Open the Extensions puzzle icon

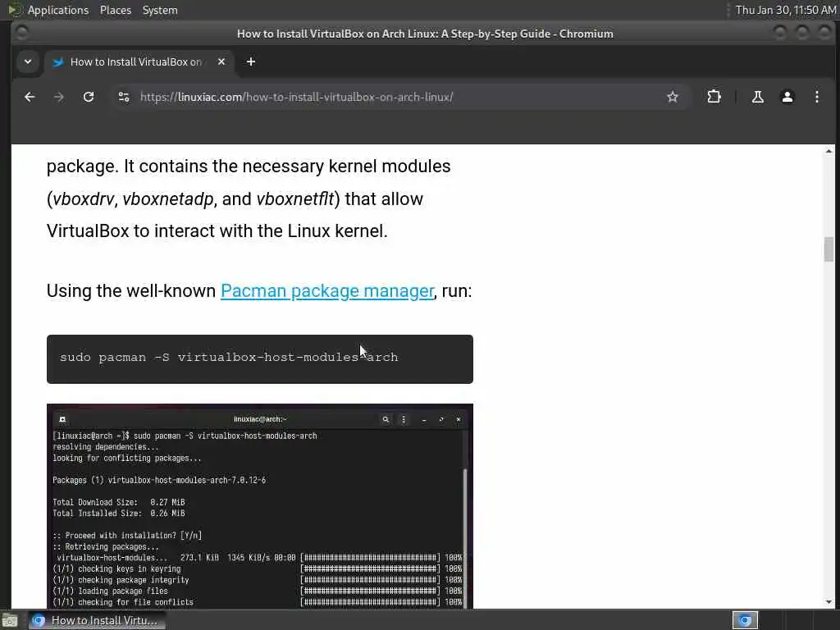click(714, 97)
